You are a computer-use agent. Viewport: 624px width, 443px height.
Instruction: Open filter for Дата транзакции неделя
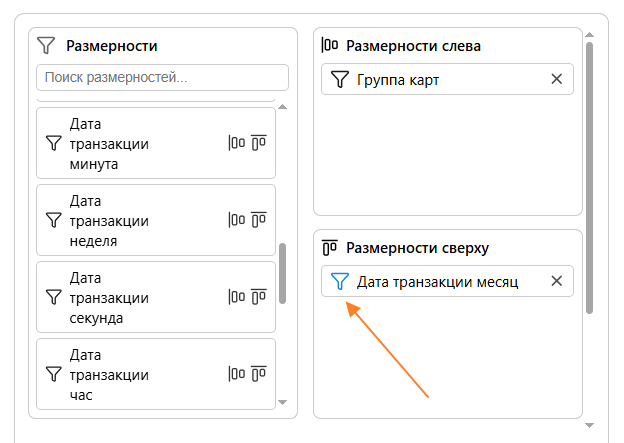click(x=54, y=220)
